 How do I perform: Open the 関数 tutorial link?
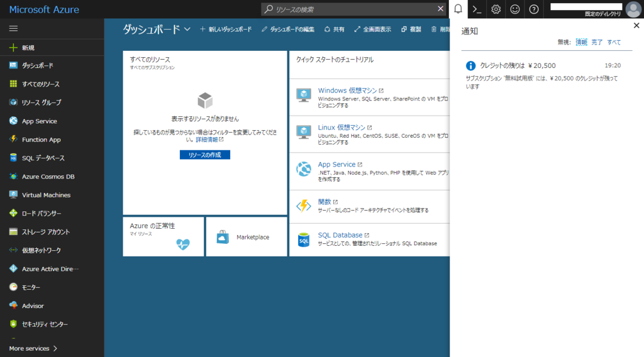[x=325, y=202]
